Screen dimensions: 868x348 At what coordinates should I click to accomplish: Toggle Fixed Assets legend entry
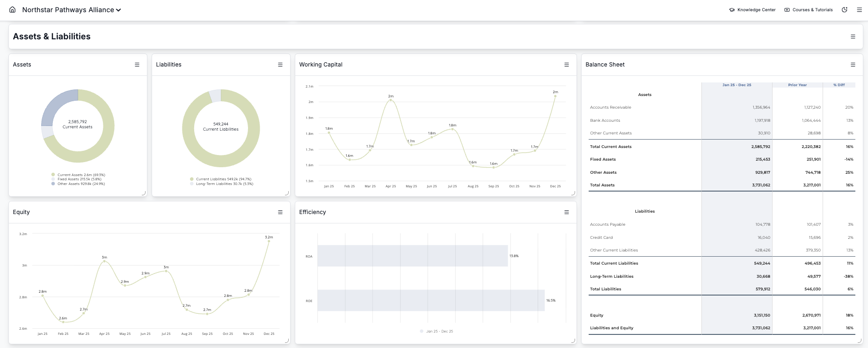76,179
